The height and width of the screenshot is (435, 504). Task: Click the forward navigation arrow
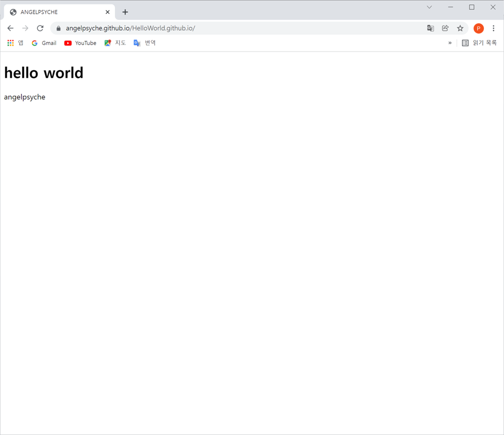coord(25,28)
